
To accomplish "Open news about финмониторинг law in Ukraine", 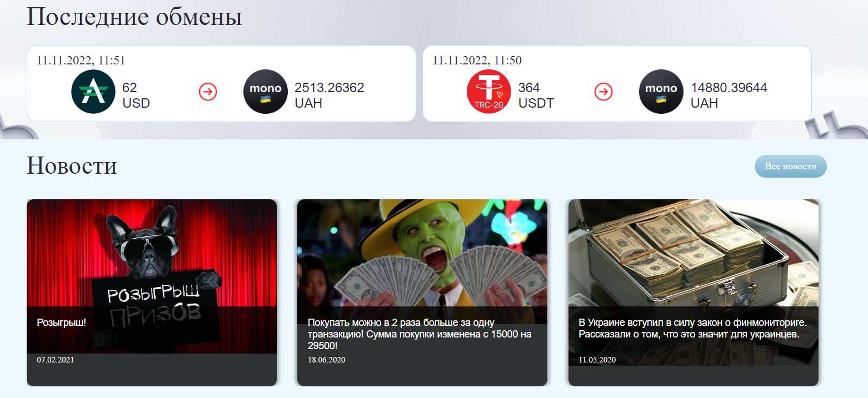I will pos(692,329).
